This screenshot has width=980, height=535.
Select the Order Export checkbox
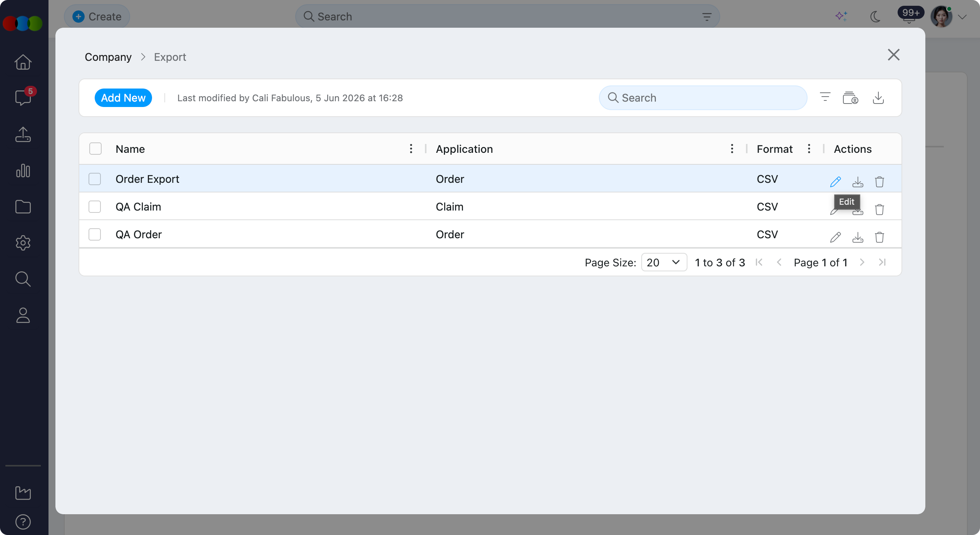(95, 179)
